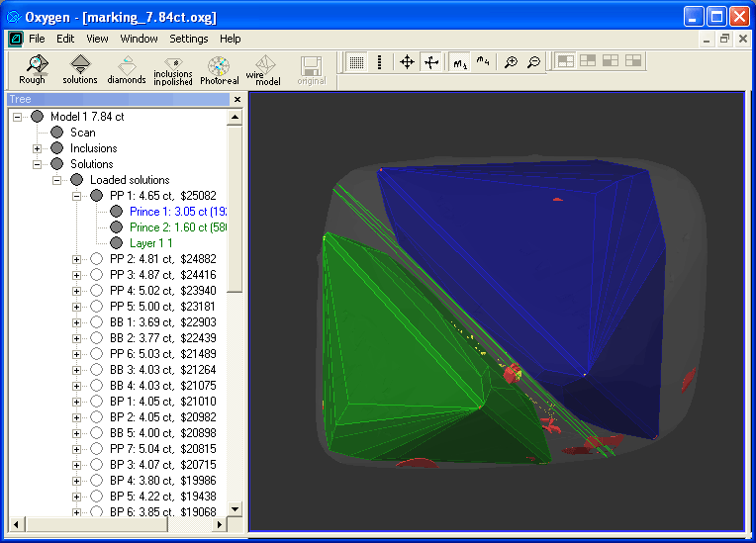756x543 pixels.
Task: Collapse the PP 1 solution node
Action: coord(77,196)
